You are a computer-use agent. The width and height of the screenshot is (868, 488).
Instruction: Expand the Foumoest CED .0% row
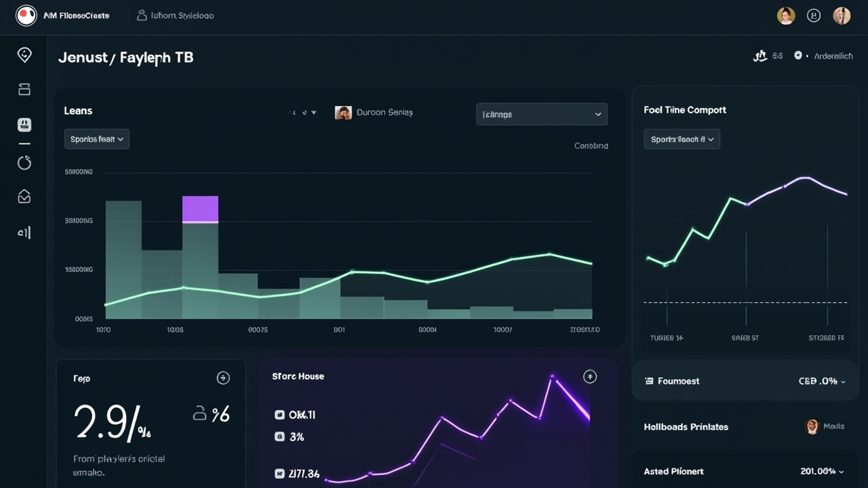[746, 381]
